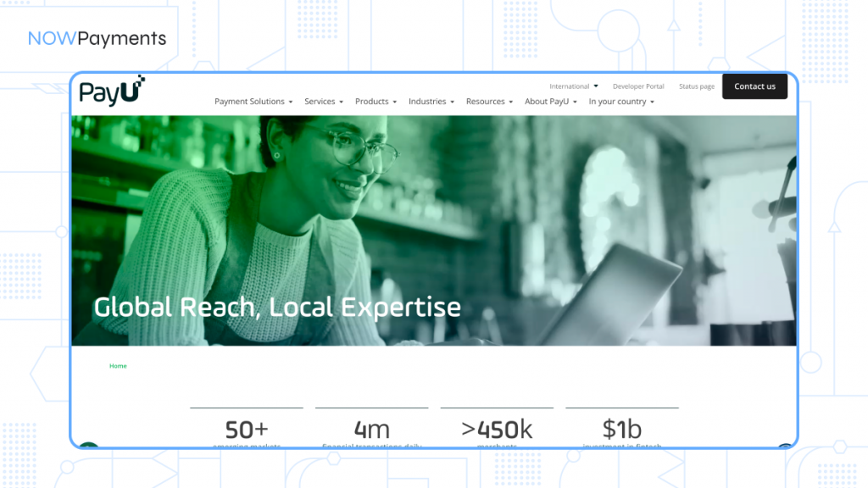Image resolution: width=868 pixels, height=488 pixels.
Task: Expand the Industries menu
Action: pos(431,102)
